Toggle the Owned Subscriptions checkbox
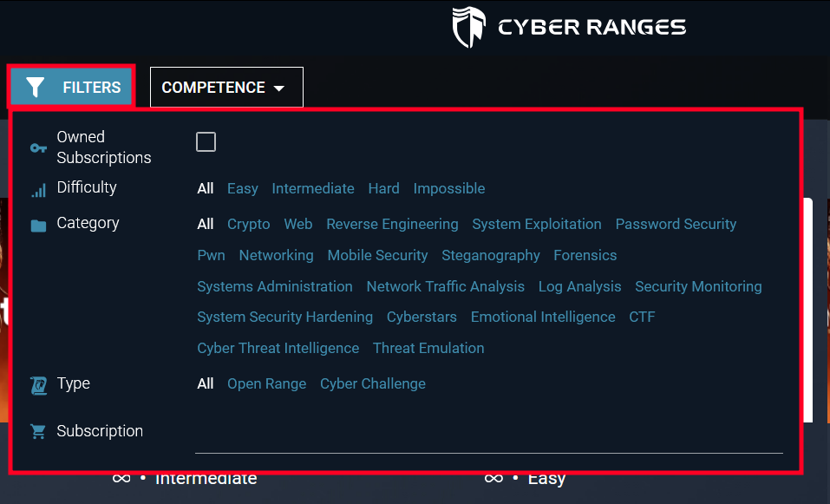This screenshot has height=504, width=830. [206, 141]
